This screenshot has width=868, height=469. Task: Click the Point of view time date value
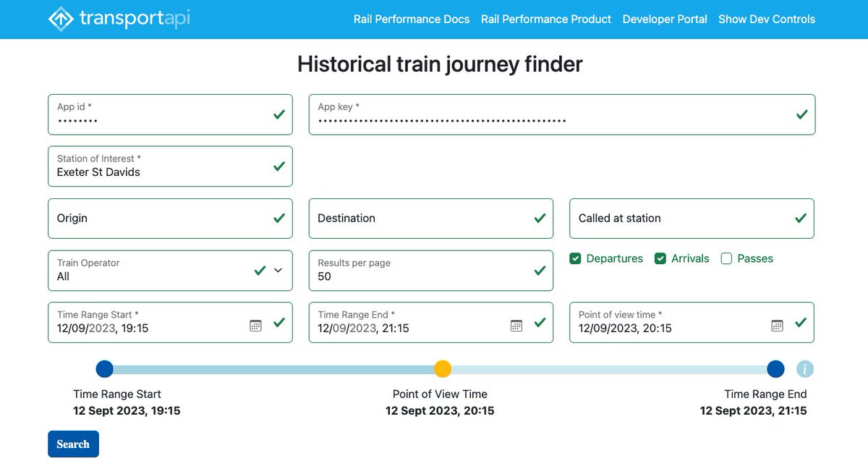click(x=625, y=329)
